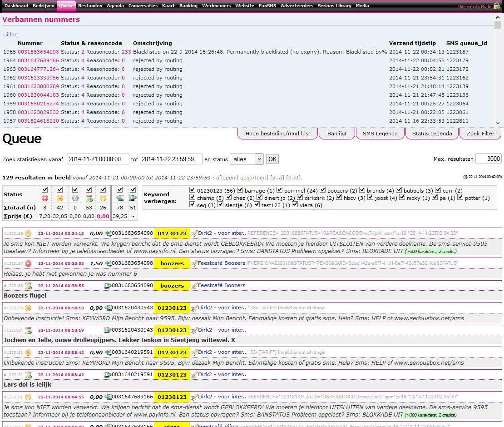Click the red error status icon in Status table
The image size is (504, 427).
44,198
